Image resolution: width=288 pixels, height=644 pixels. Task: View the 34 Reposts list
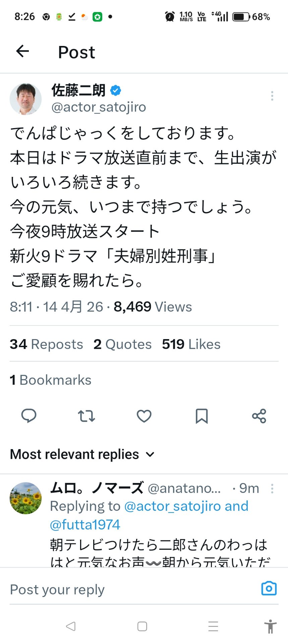point(46,344)
